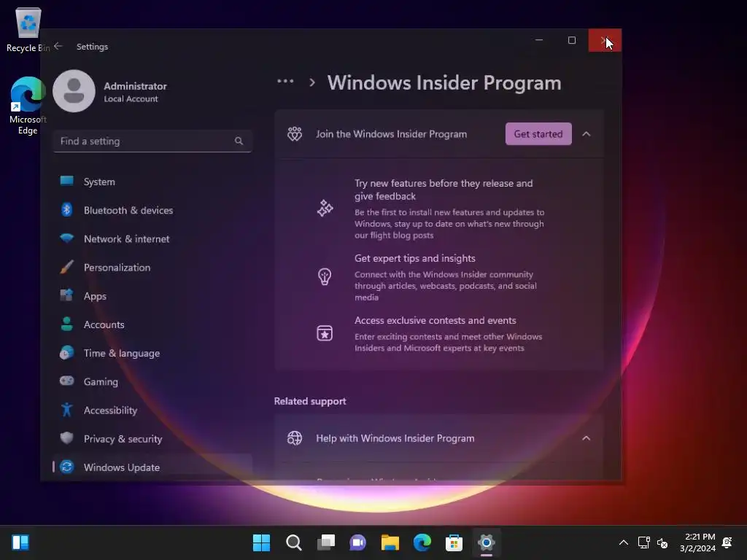Click the network status tray icon
The image size is (747, 560).
point(643,542)
